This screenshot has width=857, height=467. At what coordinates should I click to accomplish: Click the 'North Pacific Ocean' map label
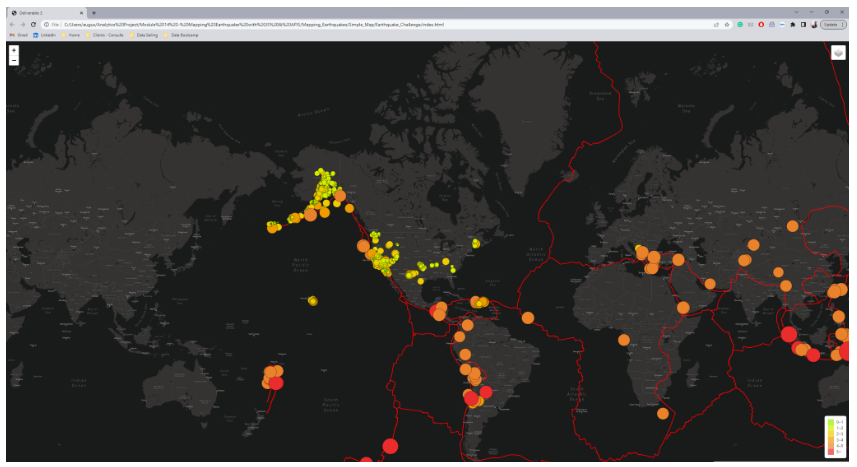coord(301,265)
